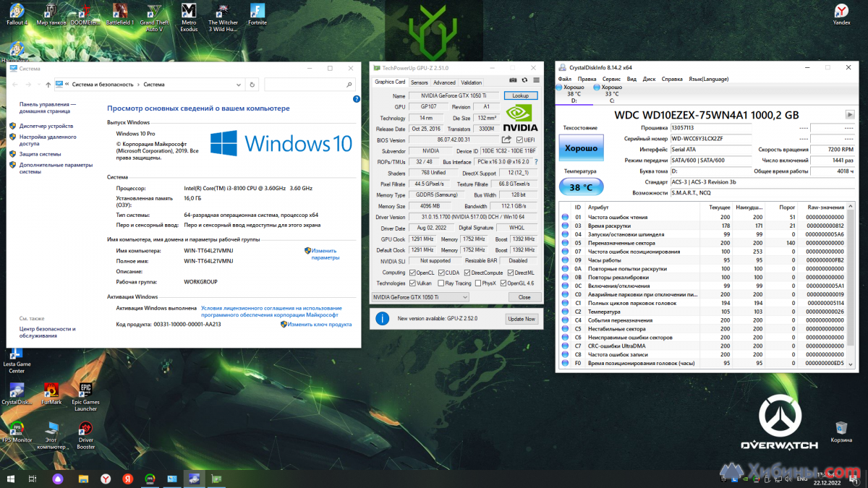Open GPU-Z hamburger menu icon
Screen dimensions: 868x488
coord(536,80)
